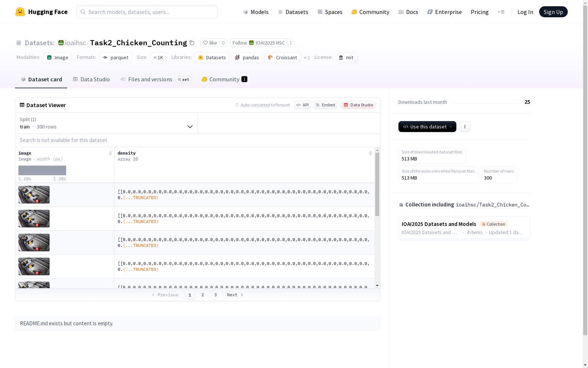Click the parquet format tag
Screen dimensions: 588x368
click(x=115, y=57)
